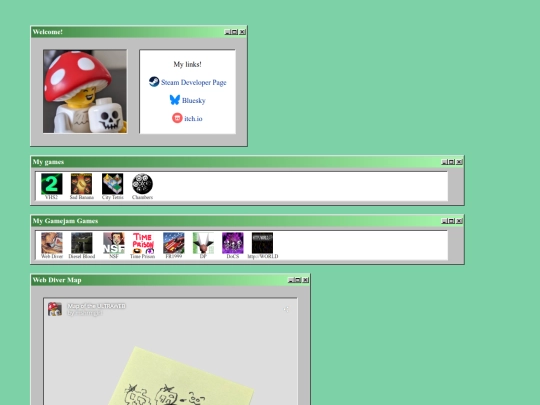Minimize the Web Diver Map window
This screenshot has width=540, height=405.
(x=290, y=280)
